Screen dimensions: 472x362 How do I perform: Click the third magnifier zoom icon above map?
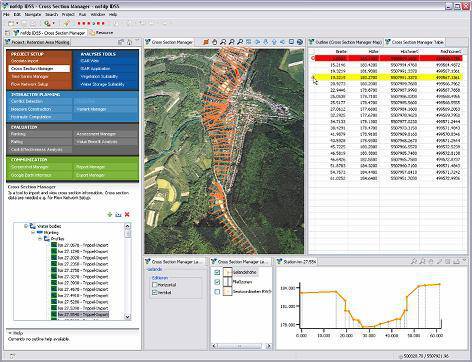[240, 42]
